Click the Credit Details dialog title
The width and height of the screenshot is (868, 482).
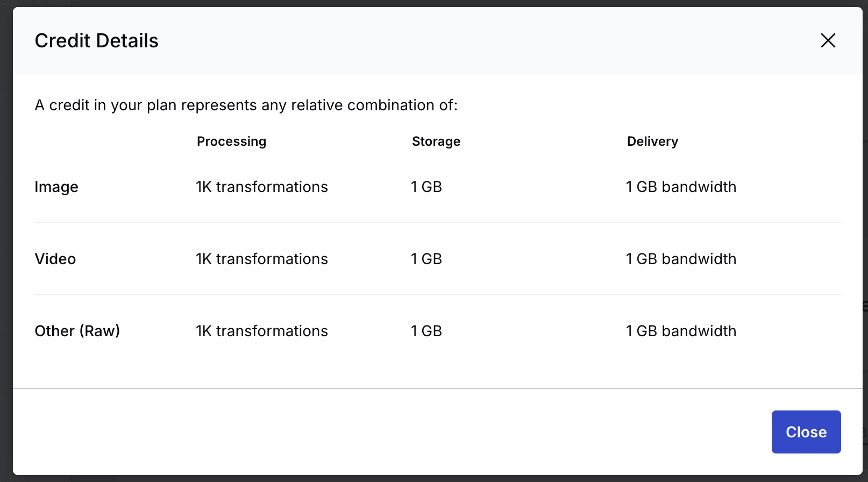(97, 41)
